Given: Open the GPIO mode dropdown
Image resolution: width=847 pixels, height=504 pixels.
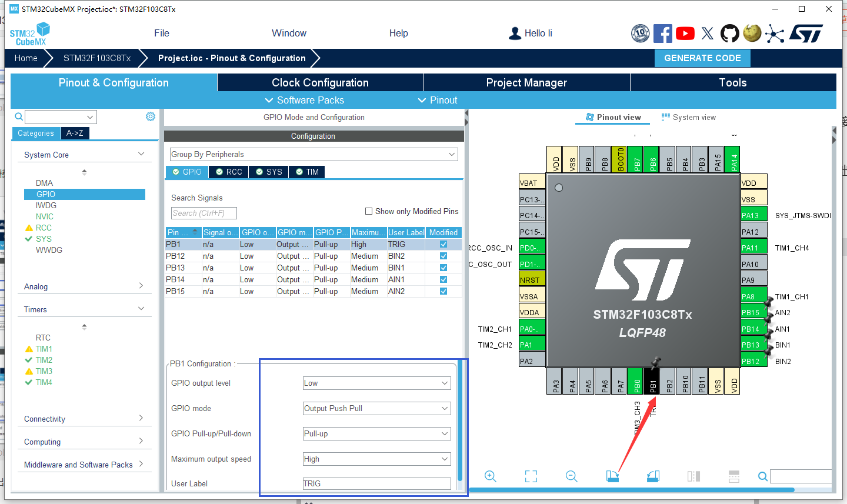Looking at the screenshot, I should point(376,408).
